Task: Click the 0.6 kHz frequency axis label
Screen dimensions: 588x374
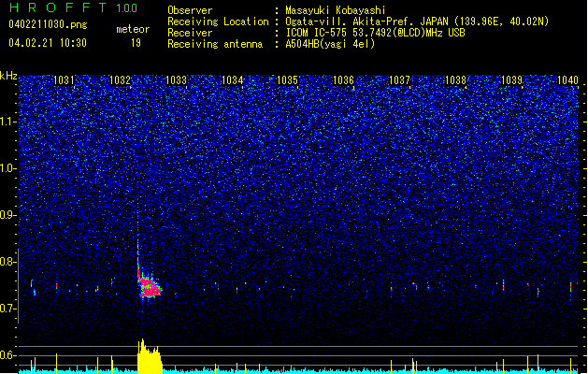Action: click(x=8, y=355)
